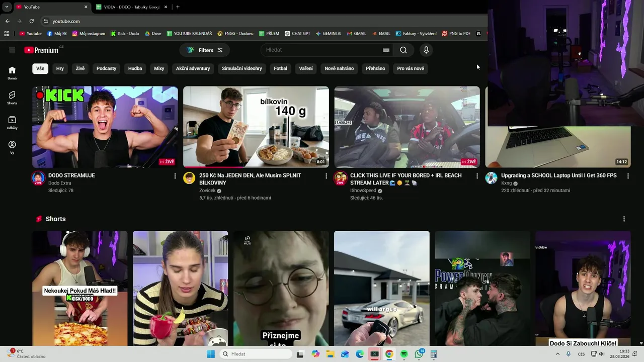Open the Kick - Dodo bookmark
The height and width of the screenshot is (362, 644).
pos(125,34)
